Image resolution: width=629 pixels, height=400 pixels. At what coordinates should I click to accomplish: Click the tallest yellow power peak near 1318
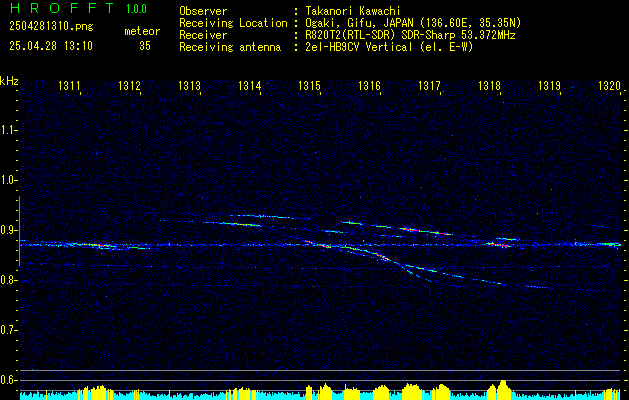[503, 389]
